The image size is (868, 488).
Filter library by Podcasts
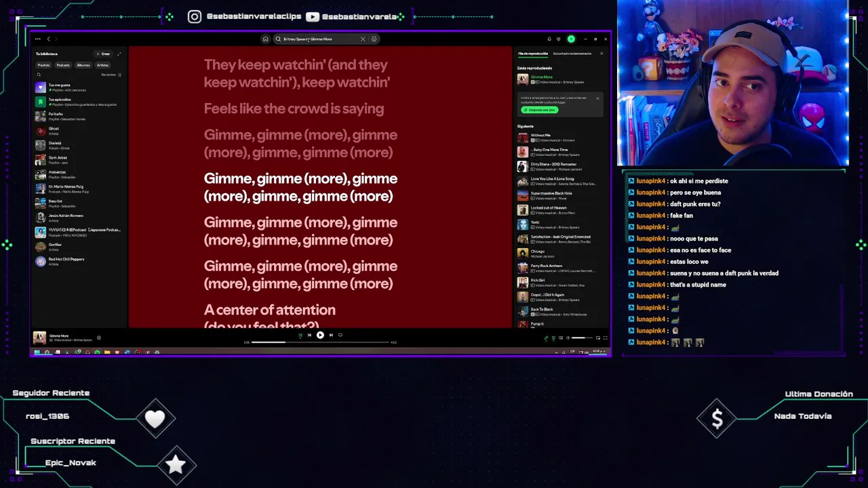click(x=63, y=65)
